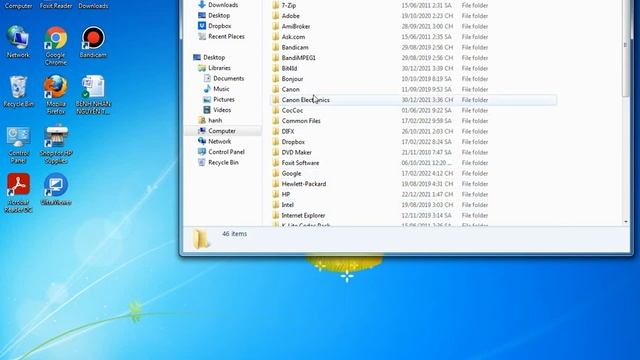Select the DVD Maker folder name
Screen dimensions: 640x360
click(296, 152)
